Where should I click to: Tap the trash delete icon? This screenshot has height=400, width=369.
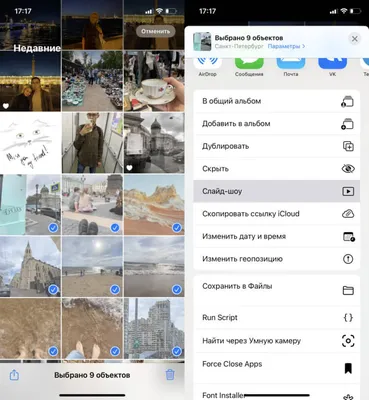click(170, 375)
